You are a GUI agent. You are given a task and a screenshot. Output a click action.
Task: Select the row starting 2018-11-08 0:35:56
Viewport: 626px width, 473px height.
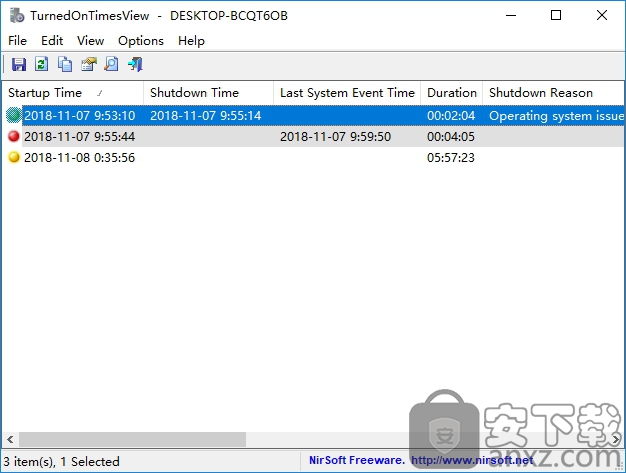tap(313, 157)
